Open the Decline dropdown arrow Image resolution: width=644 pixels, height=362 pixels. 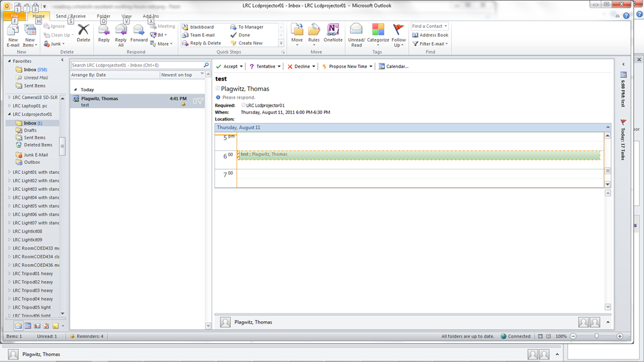point(314,66)
